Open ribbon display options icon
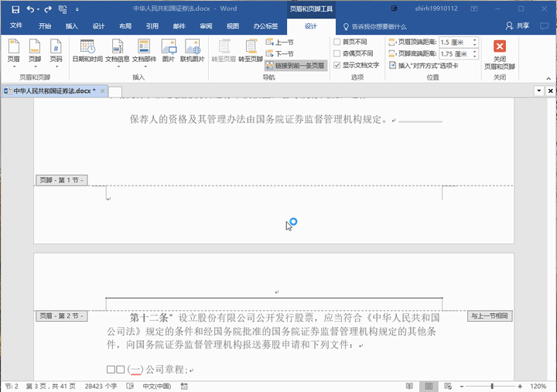 474,9
